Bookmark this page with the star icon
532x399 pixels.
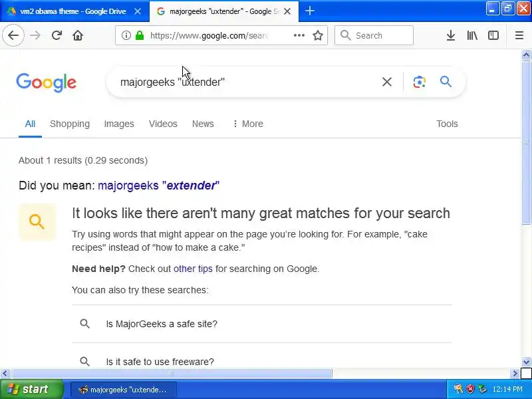coord(318,35)
